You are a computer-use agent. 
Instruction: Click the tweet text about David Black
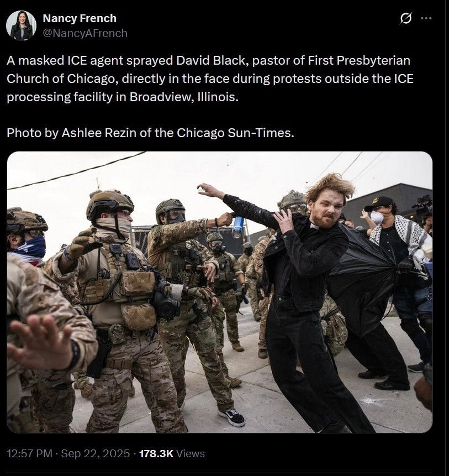[x=210, y=79]
